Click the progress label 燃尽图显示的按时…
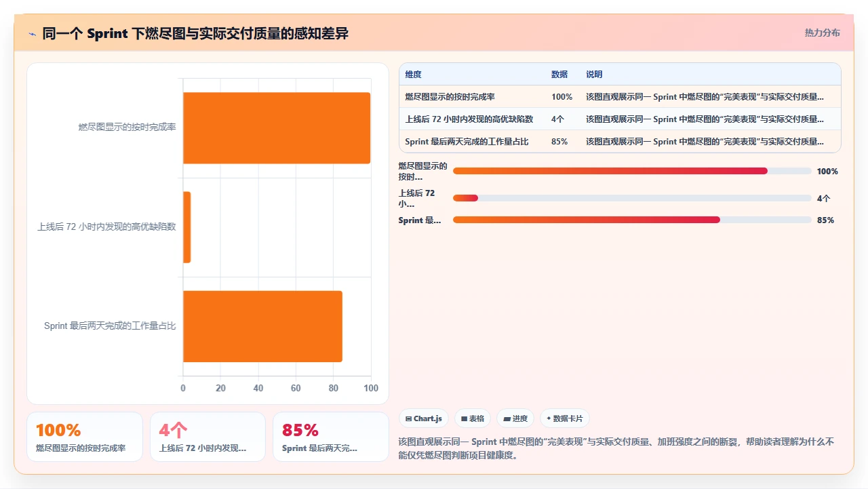 423,171
